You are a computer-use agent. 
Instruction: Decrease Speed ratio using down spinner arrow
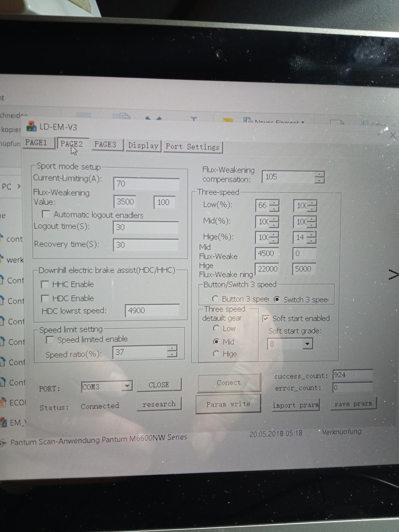[x=172, y=354]
